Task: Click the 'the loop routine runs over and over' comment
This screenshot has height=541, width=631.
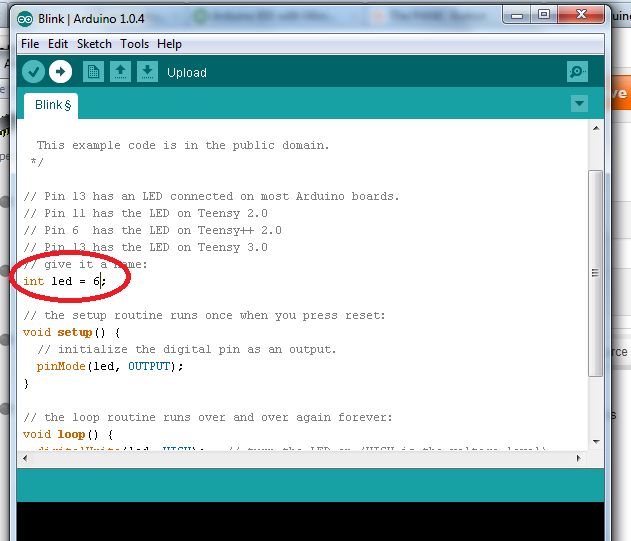Action: (x=208, y=417)
